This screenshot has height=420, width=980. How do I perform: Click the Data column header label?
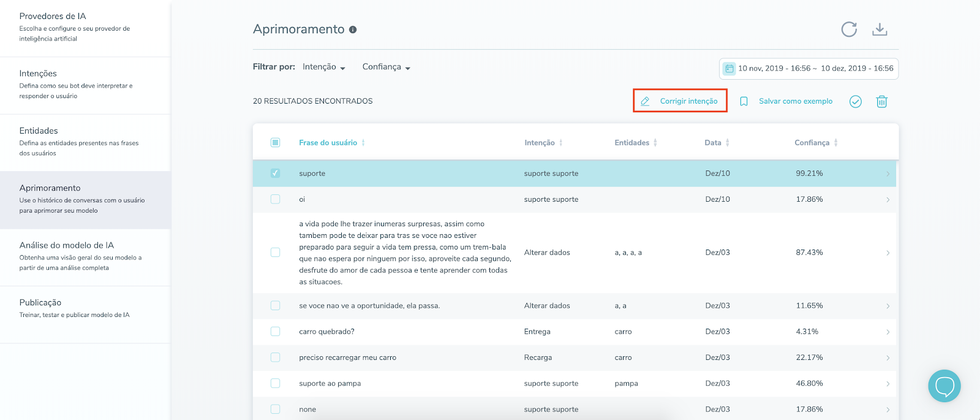pos(712,143)
